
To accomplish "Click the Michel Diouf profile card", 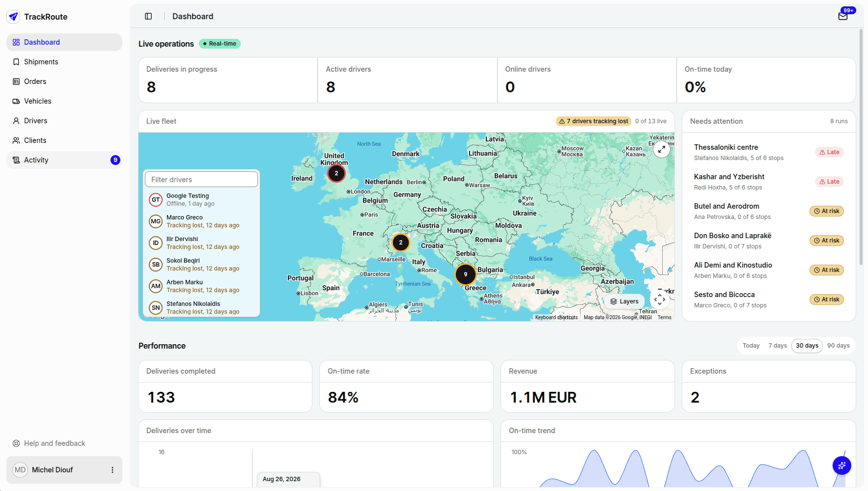I will [64, 470].
